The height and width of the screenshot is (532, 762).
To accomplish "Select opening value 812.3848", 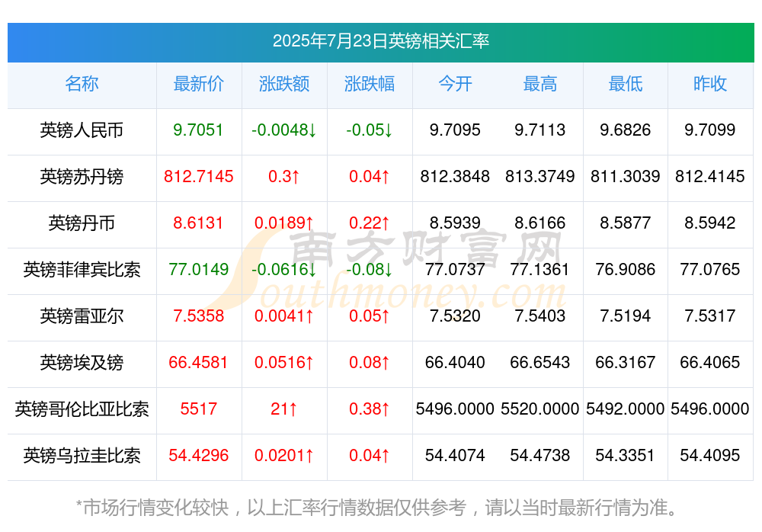I will pos(455,177).
